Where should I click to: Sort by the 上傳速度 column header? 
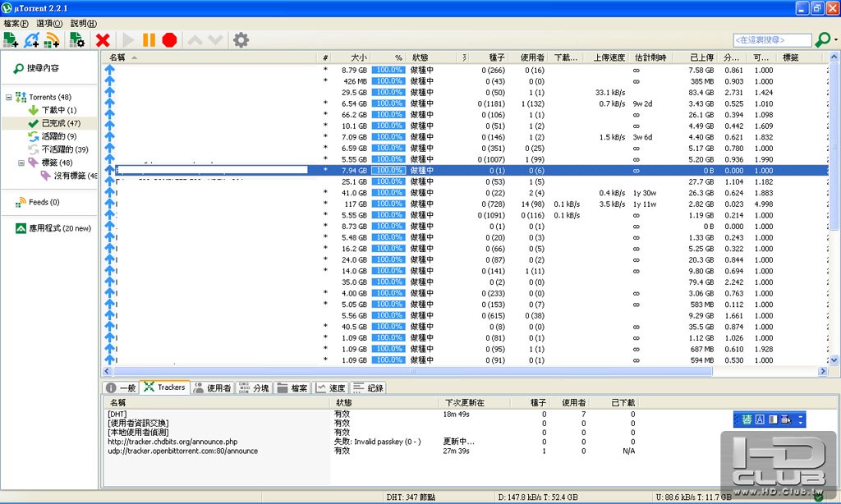point(609,57)
